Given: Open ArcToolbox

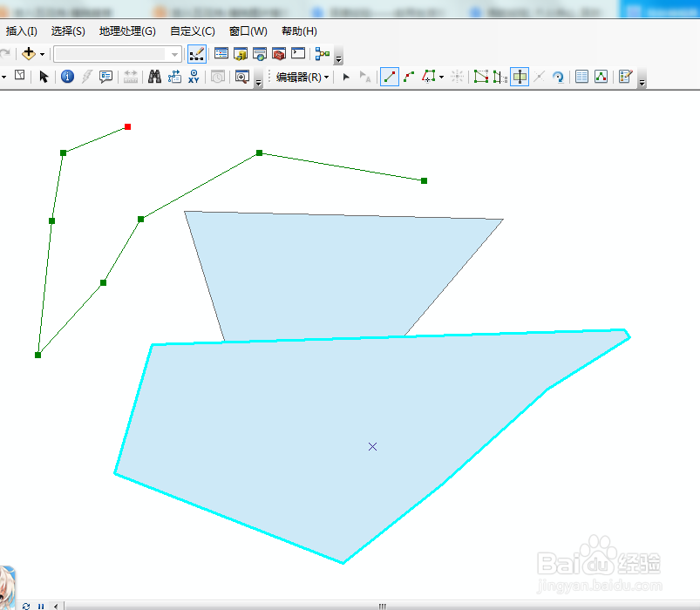Looking at the screenshot, I should click(279, 54).
